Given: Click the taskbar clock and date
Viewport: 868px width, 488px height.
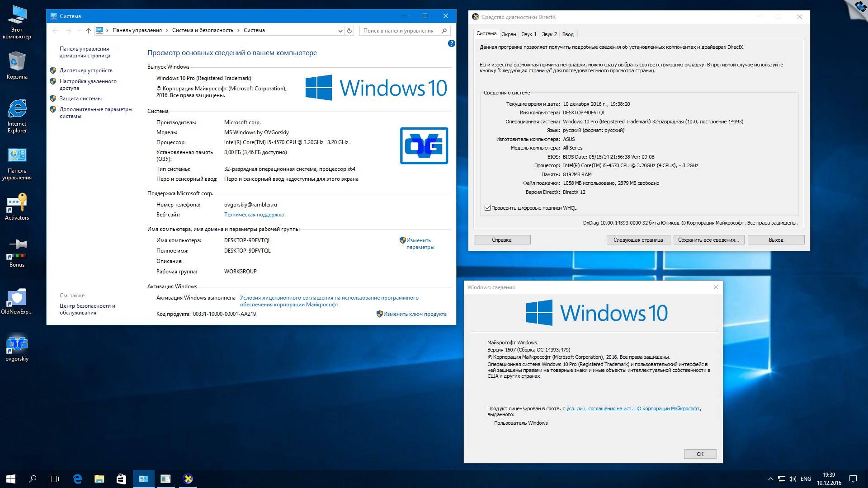Looking at the screenshot, I should click(829, 479).
